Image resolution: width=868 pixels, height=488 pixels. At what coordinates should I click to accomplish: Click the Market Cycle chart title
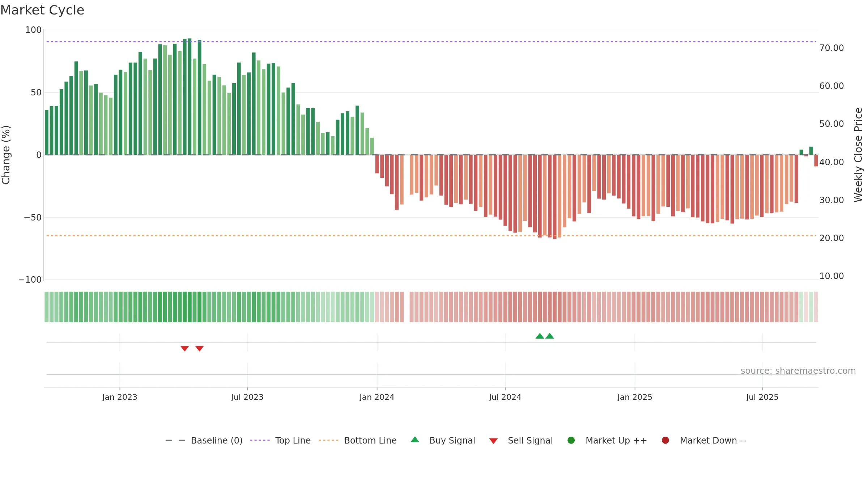pos(42,10)
